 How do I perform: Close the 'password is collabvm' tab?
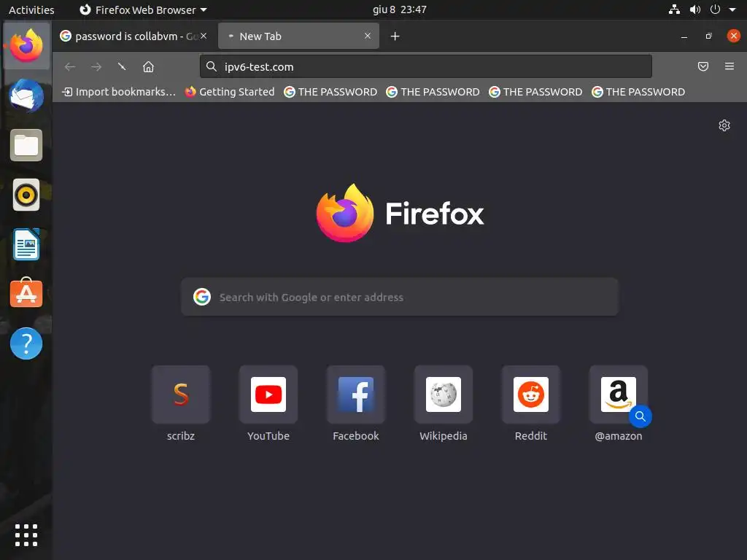[x=204, y=36]
